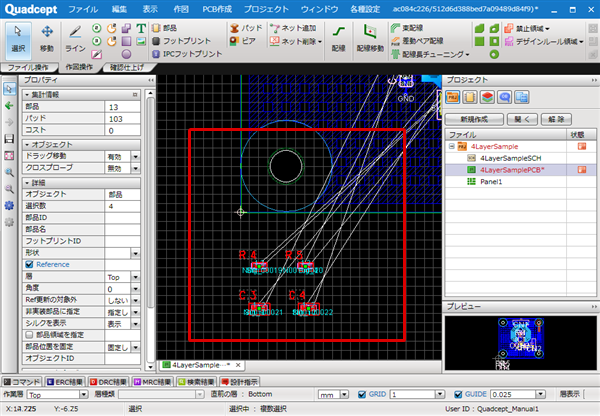Open the 角度 angle dropdown
600x416 pixels.
point(135,289)
